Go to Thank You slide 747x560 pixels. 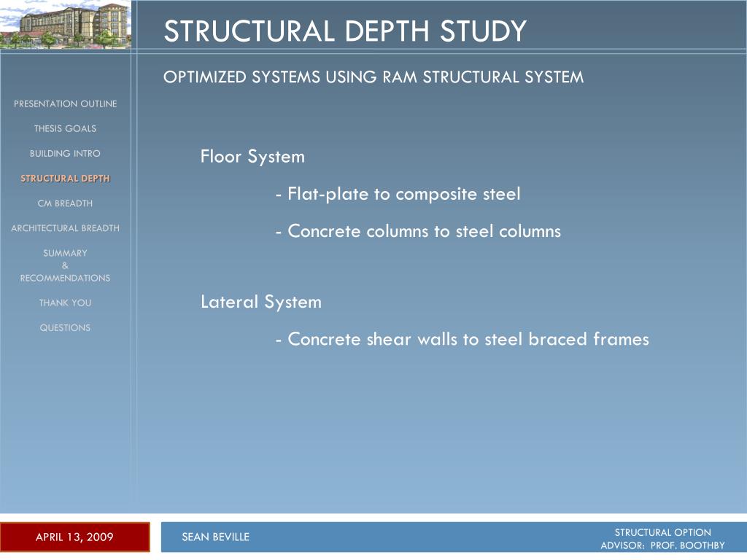click(x=65, y=303)
